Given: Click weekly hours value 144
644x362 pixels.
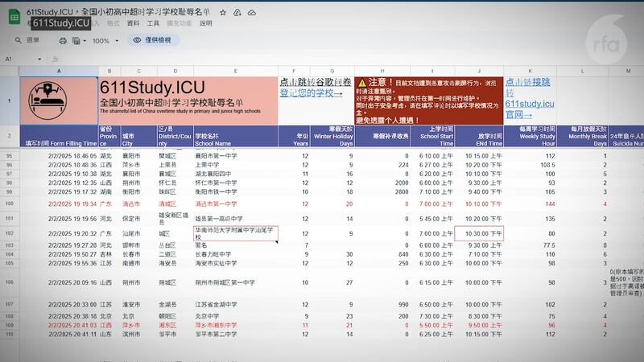Looking at the screenshot, I should pyautogui.click(x=550, y=204).
